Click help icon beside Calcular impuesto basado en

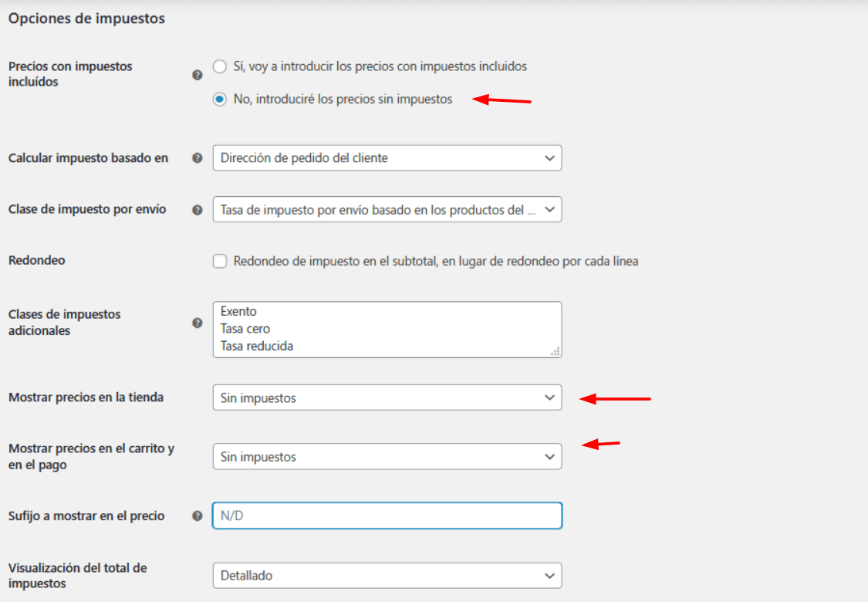click(197, 158)
